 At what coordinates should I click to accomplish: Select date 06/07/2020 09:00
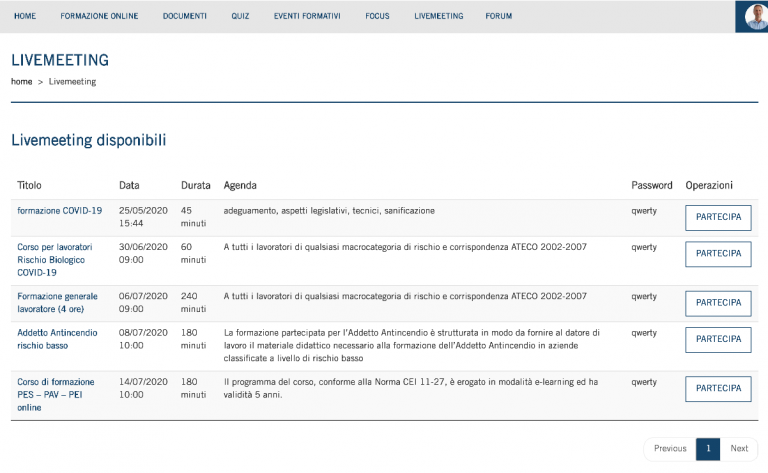(x=143, y=303)
